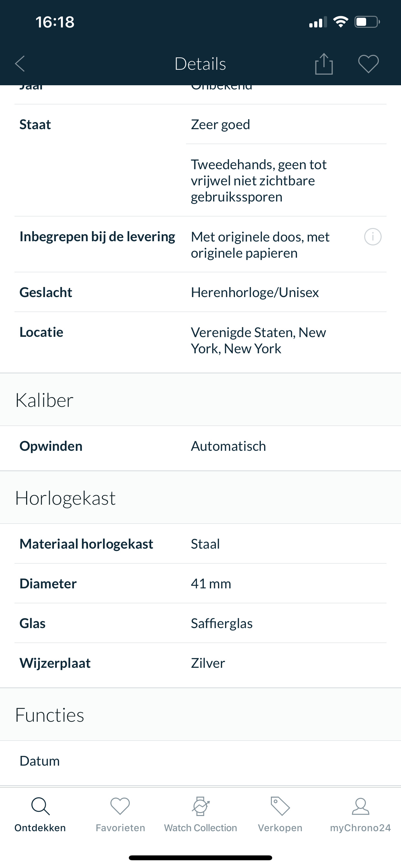This screenshot has width=401, height=868.
Task: Tap the Staat 'Zeer goed' value
Action: point(221,124)
